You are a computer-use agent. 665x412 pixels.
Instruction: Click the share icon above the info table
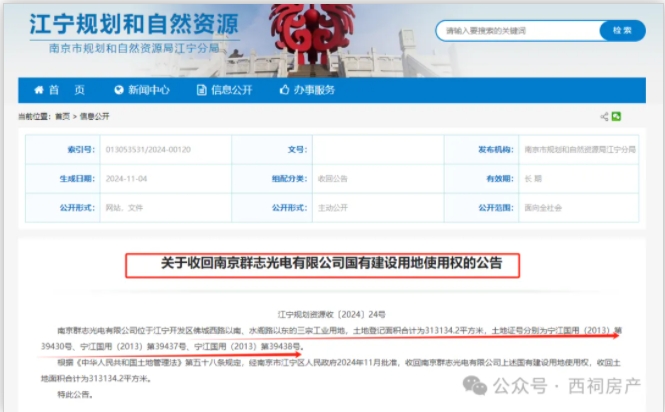pos(605,117)
